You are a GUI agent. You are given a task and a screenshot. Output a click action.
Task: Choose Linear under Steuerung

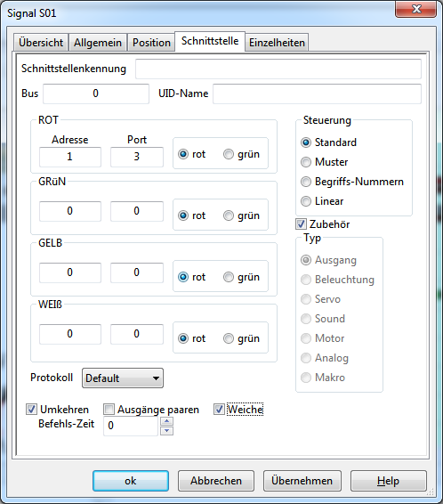(x=306, y=201)
